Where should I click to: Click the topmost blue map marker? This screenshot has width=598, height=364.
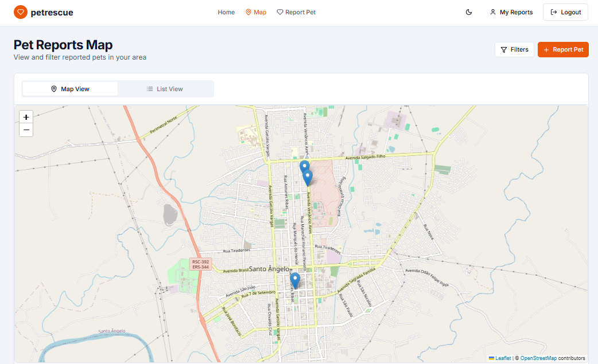pos(304,167)
